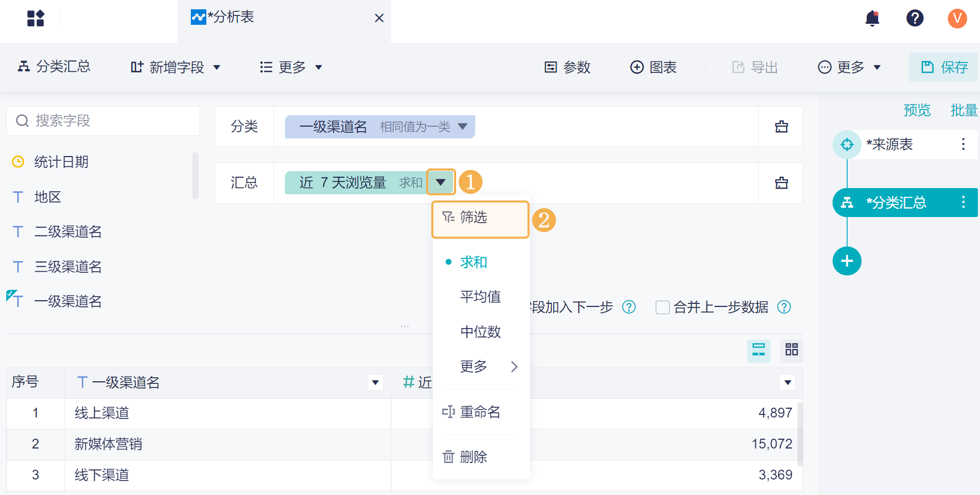Viewport: 980px width, 495px height.
Task: Clear fields in the 分类 row
Action: [x=781, y=127]
